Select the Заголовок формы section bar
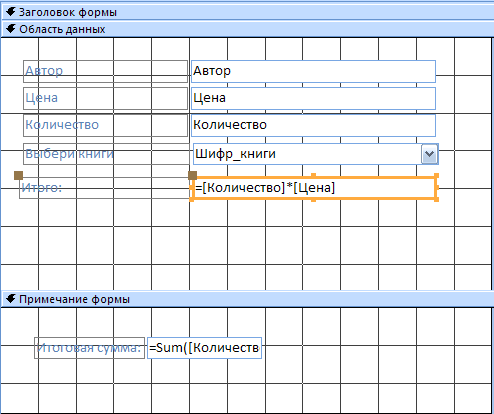Viewport: 494px width, 414px height. click(247, 12)
